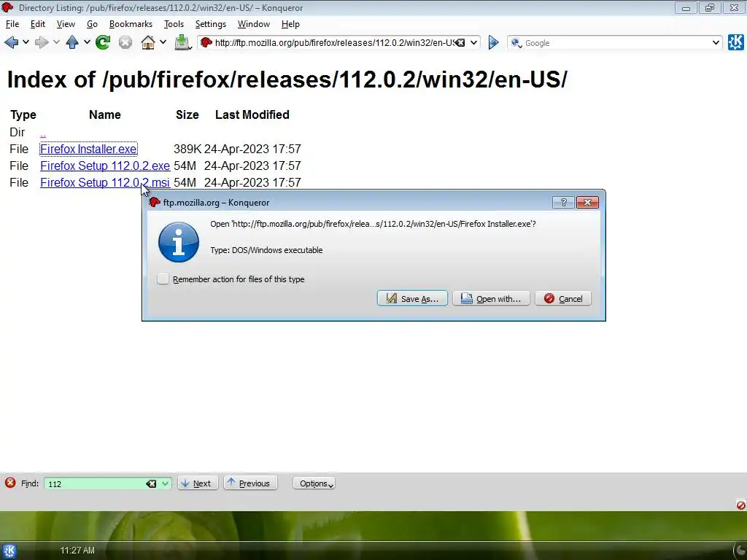Image resolution: width=747 pixels, height=560 pixels.
Task: Go to the Home page icon
Action: coord(148,42)
